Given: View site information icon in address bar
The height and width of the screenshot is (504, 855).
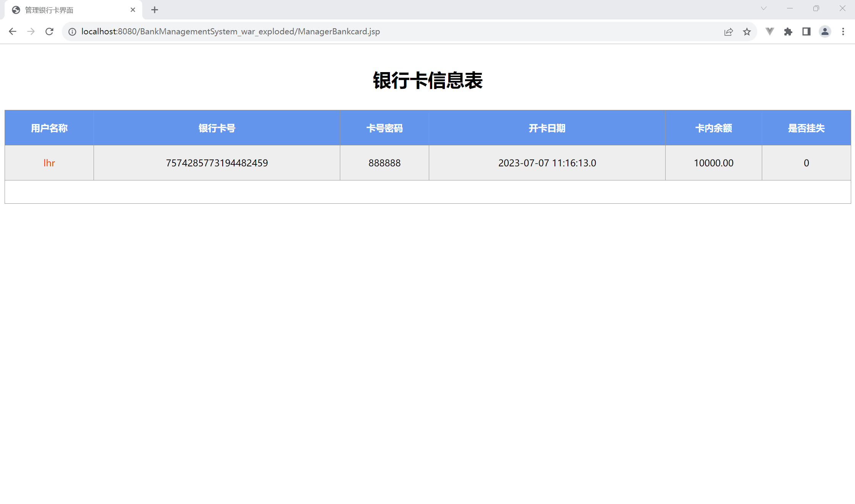Looking at the screenshot, I should pyautogui.click(x=72, y=32).
